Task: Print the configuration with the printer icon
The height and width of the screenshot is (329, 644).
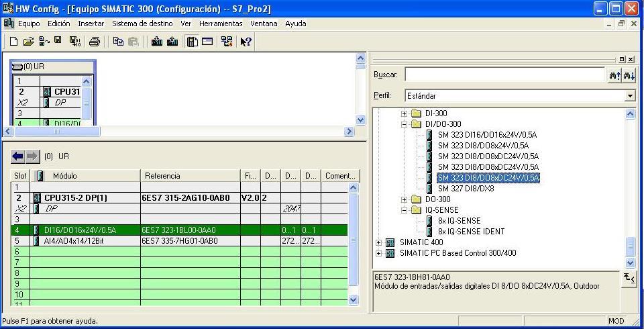Action: point(95,42)
